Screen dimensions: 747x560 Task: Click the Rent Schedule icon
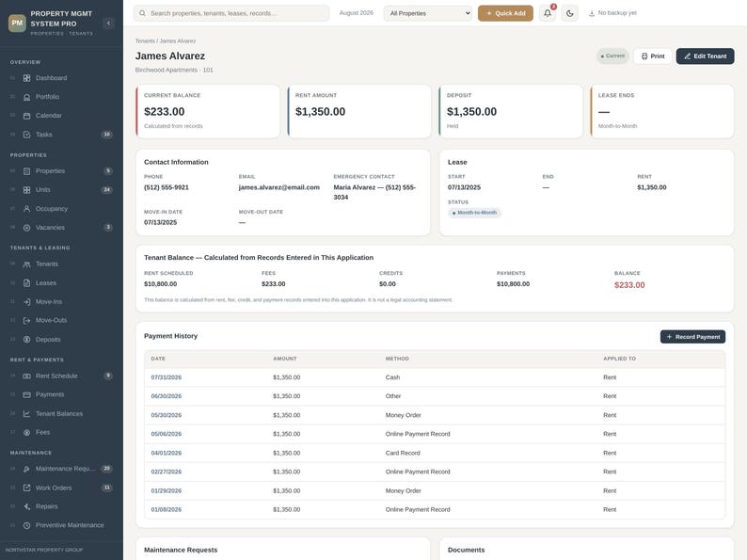(x=26, y=376)
